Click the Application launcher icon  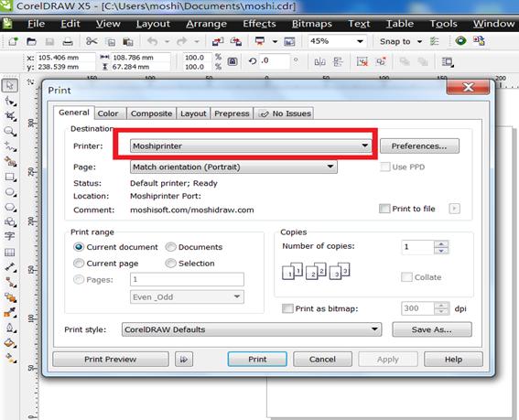coord(260,41)
